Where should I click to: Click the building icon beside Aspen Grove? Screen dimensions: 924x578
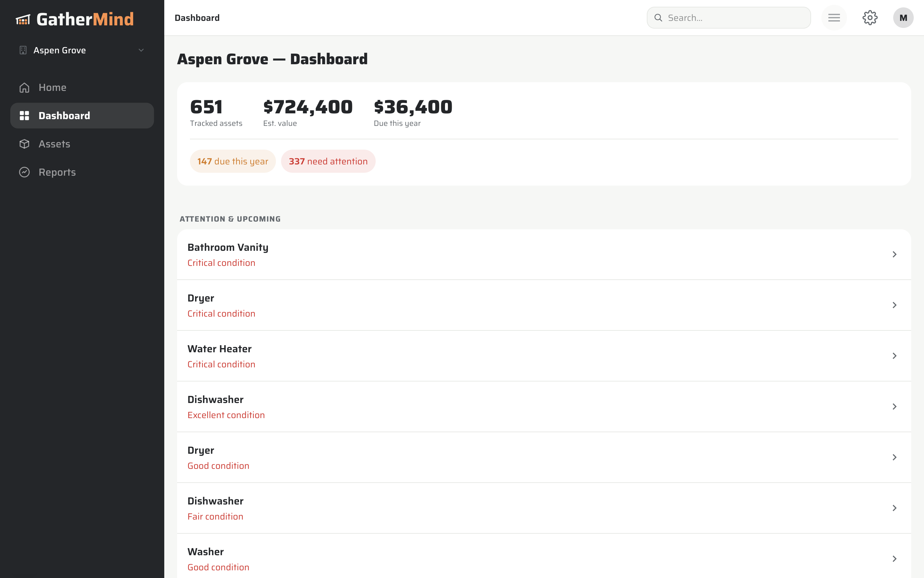click(x=23, y=50)
